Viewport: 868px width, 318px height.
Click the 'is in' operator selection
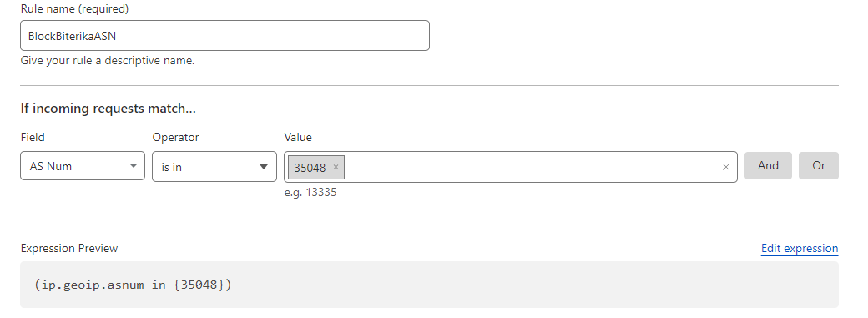coord(172,167)
